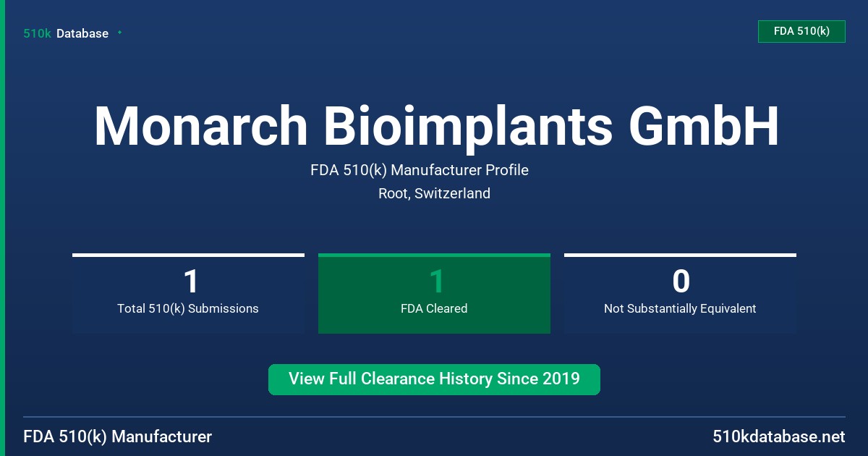This screenshot has width=868, height=456.
Task: Click the Root, Switzerland location text
Action: pos(434,193)
